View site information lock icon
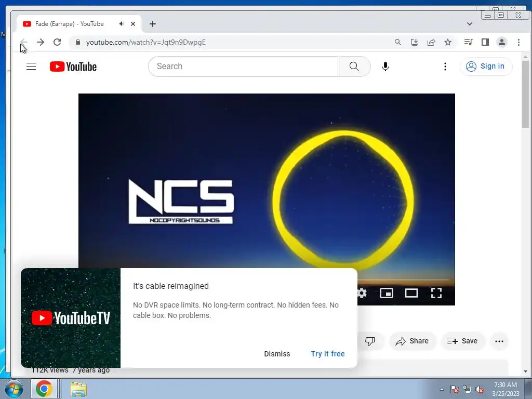This screenshot has height=399, width=532. click(x=78, y=42)
